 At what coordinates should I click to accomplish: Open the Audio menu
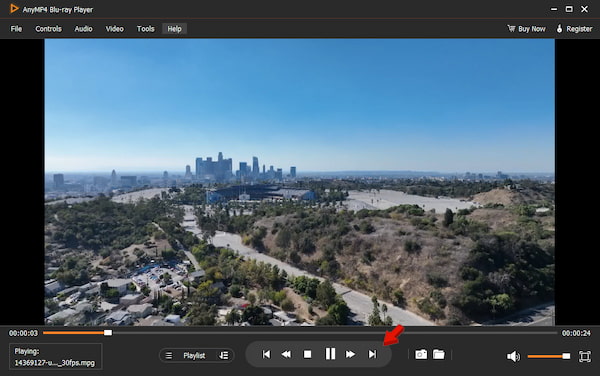[83, 29]
